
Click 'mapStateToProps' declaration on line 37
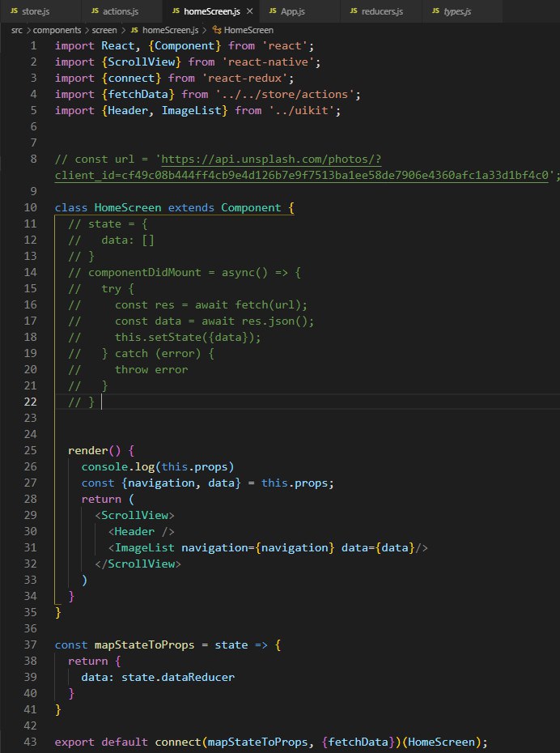point(144,645)
